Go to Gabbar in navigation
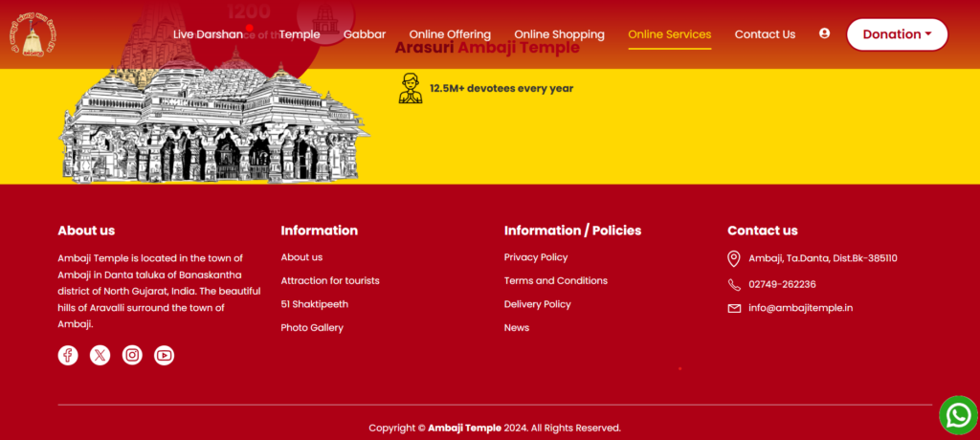 coord(365,34)
